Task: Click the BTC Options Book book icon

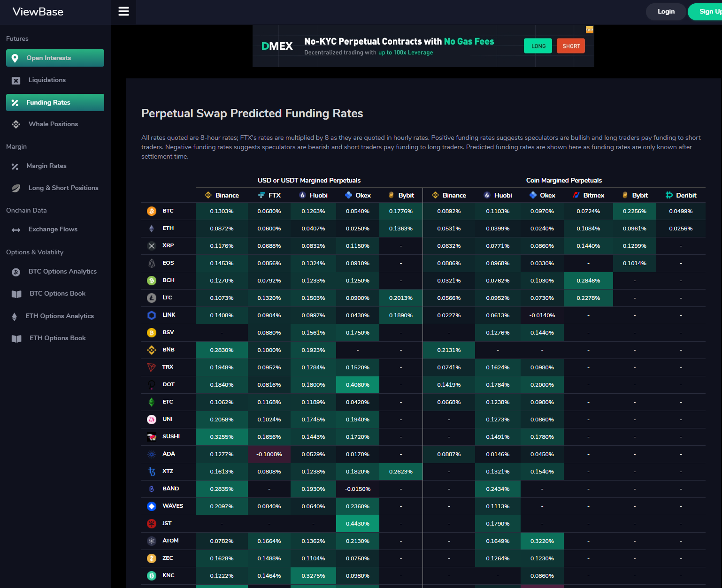Action: tap(16, 294)
